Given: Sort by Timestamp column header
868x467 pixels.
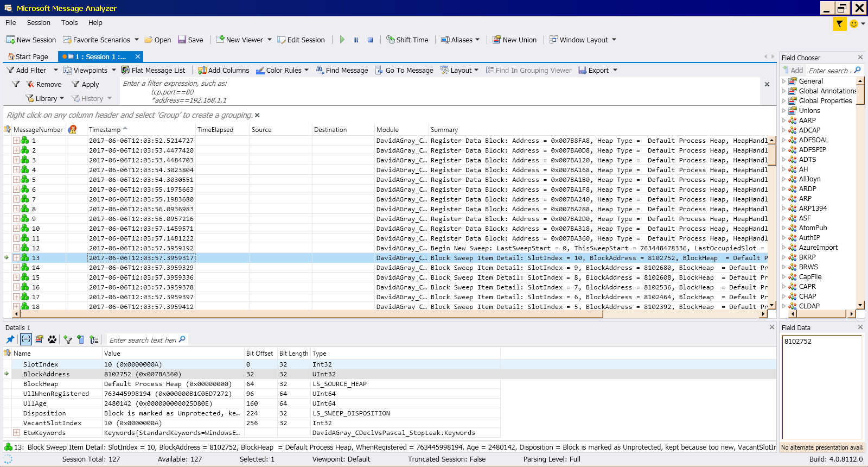Looking at the screenshot, I should pos(141,130).
